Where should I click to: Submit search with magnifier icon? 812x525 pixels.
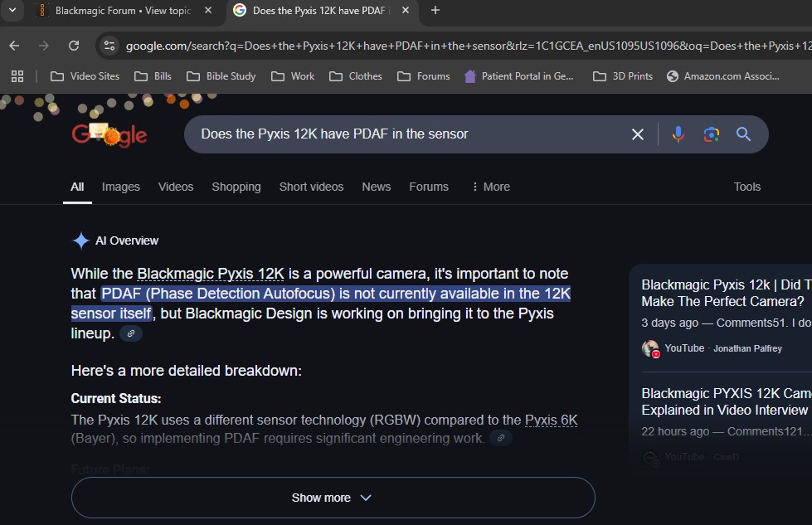[x=744, y=134]
